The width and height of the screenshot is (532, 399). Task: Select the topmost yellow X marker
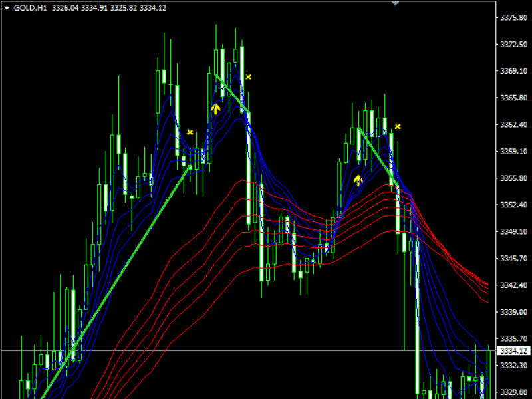(248, 77)
